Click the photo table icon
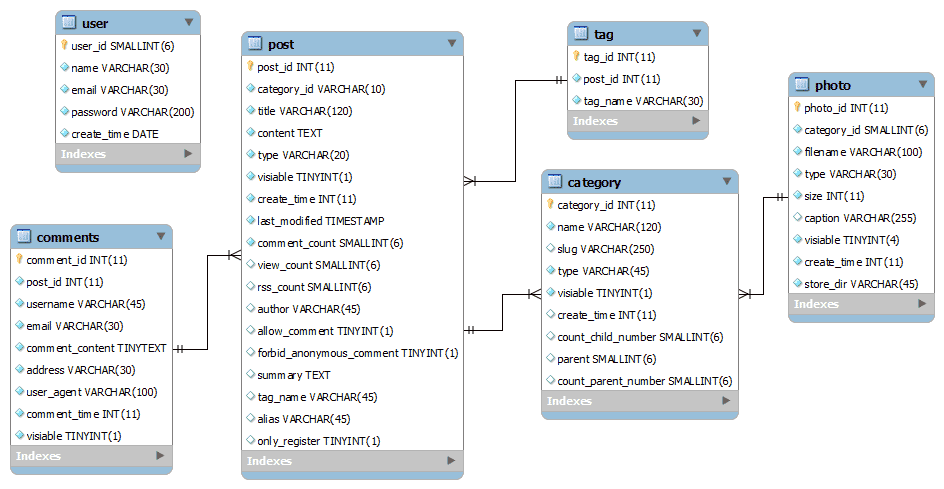 tap(801, 85)
